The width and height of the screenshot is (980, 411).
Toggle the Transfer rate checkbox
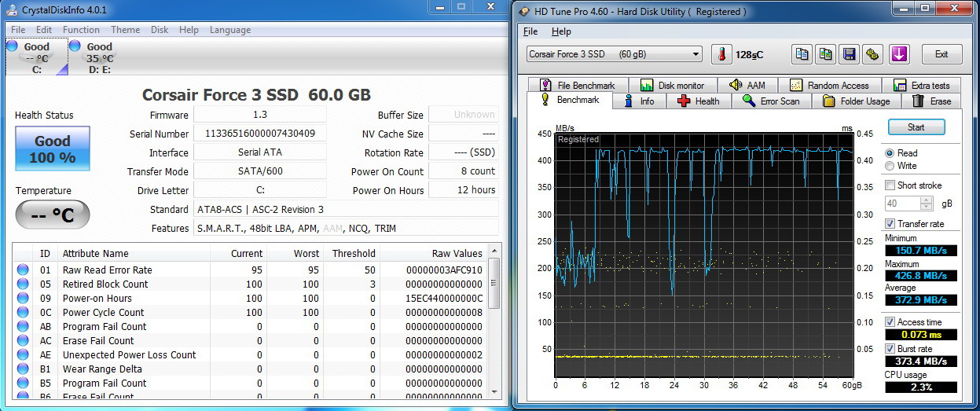click(890, 224)
